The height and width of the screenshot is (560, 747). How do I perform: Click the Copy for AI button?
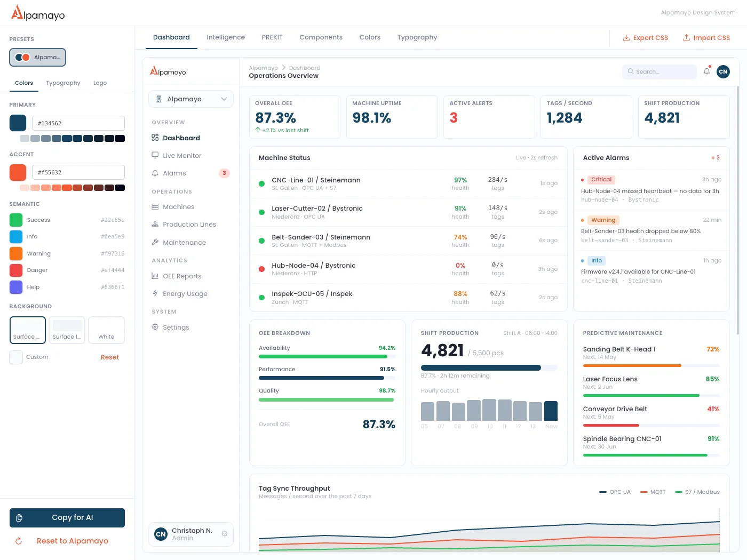pyautogui.click(x=67, y=518)
